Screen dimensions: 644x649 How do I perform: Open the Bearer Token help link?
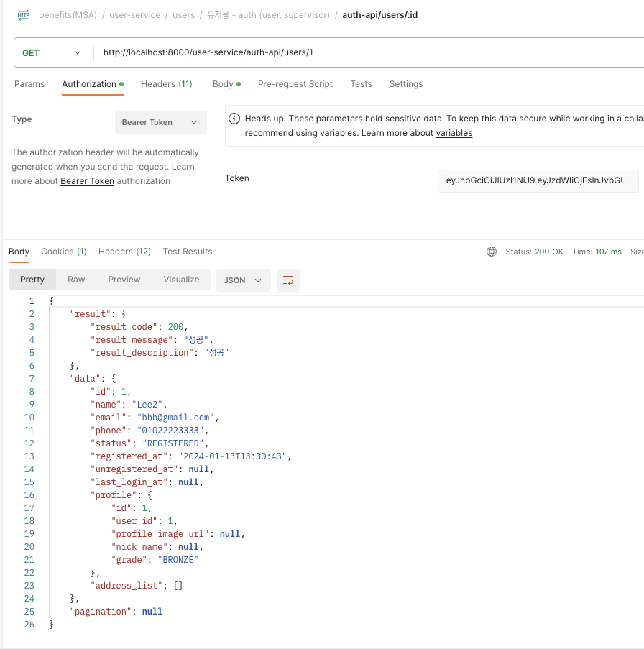click(87, 181)
